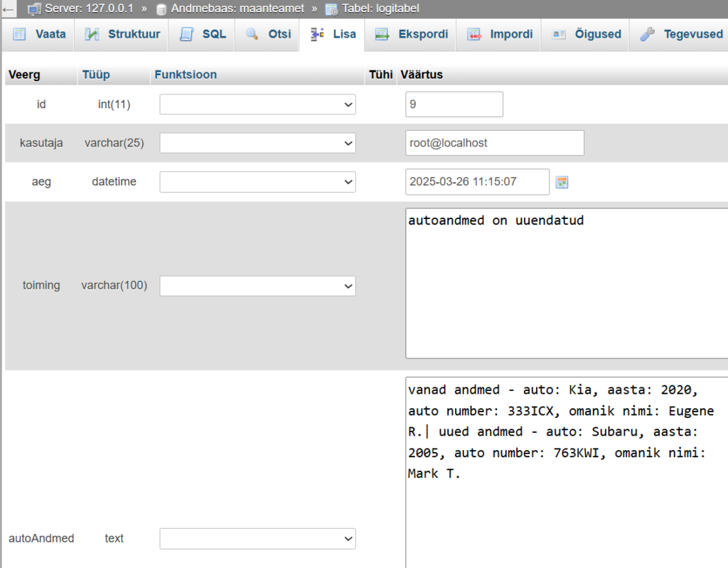Click the back arrow in breadcrumb bar

(x=9, y=9)
